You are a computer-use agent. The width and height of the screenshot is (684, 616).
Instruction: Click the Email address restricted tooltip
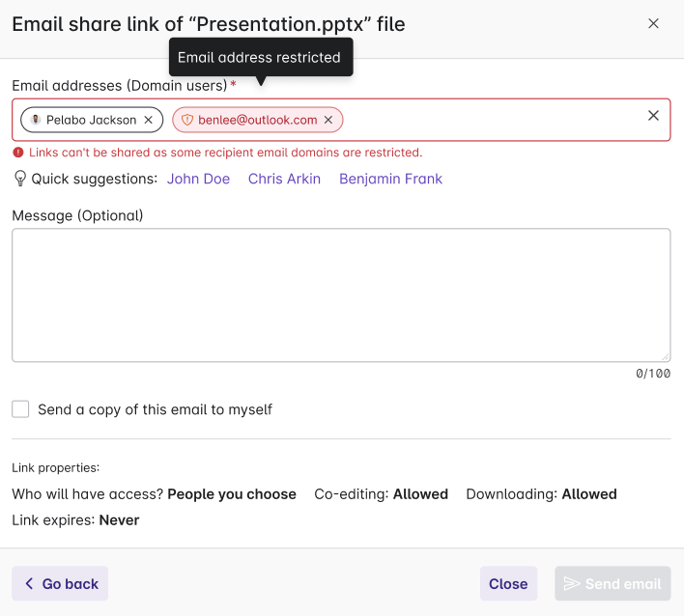tap(261, 57)
